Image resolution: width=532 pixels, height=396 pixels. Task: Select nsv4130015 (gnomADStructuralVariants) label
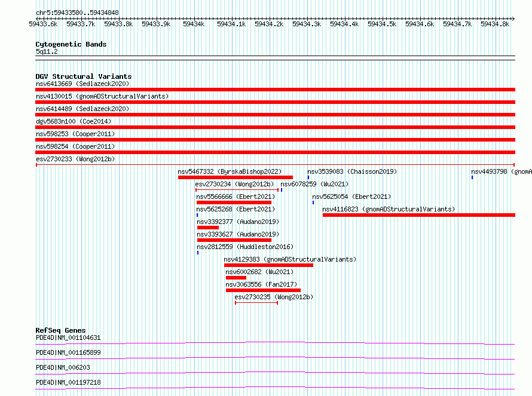pyautogui.click(x=102, y=96)
